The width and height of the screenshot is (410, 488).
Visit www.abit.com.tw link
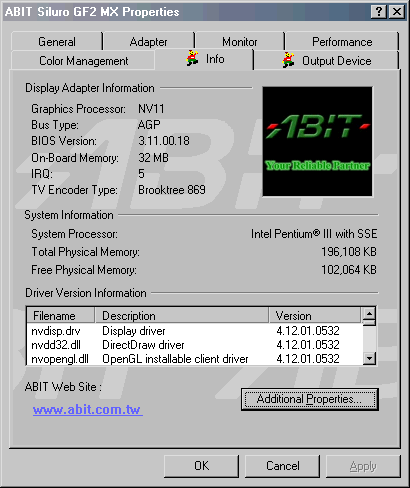point(88,409)
